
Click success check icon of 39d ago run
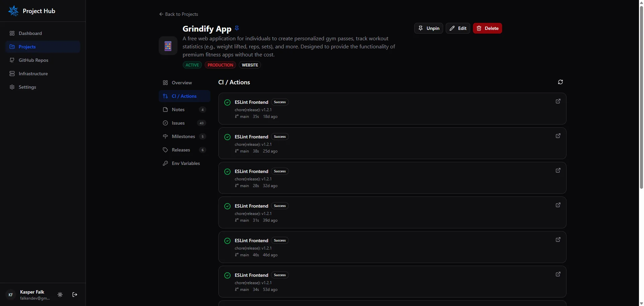pyautogui.click(x=227, y=206)
